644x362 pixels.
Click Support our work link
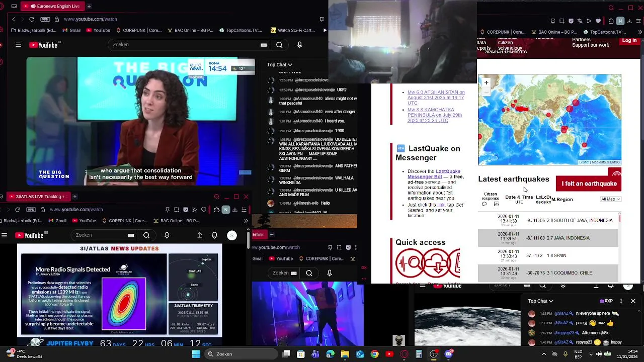point(591,45)
